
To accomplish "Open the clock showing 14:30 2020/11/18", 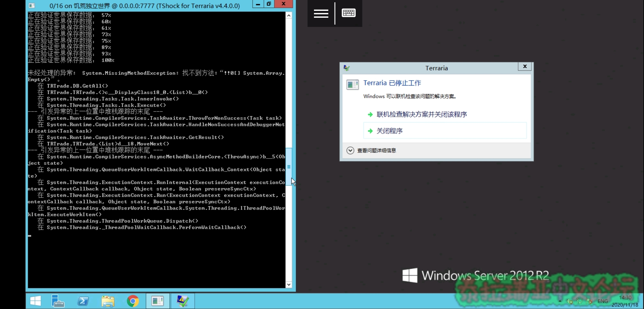I will (x=625, y=301).
